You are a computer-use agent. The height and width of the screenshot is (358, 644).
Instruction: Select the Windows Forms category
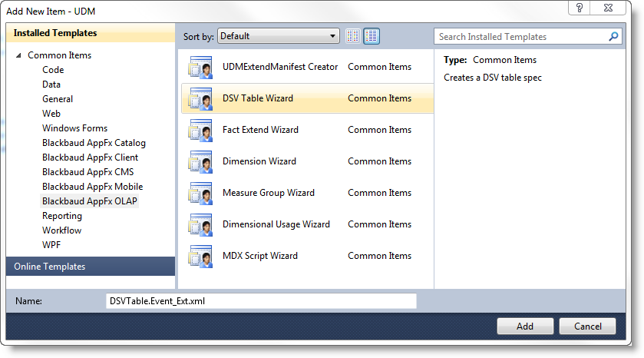[x=74, y=128]
